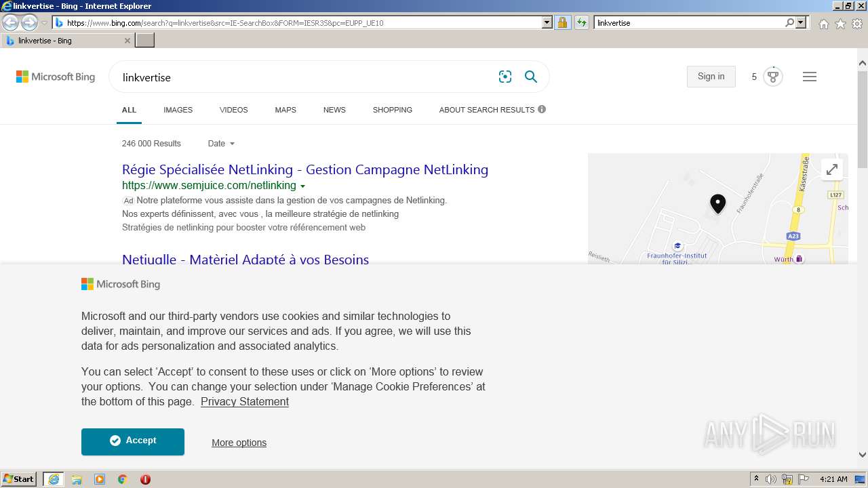
Task: Click Internet Explorer taskbar icon
Action: [x=53, y=479]
